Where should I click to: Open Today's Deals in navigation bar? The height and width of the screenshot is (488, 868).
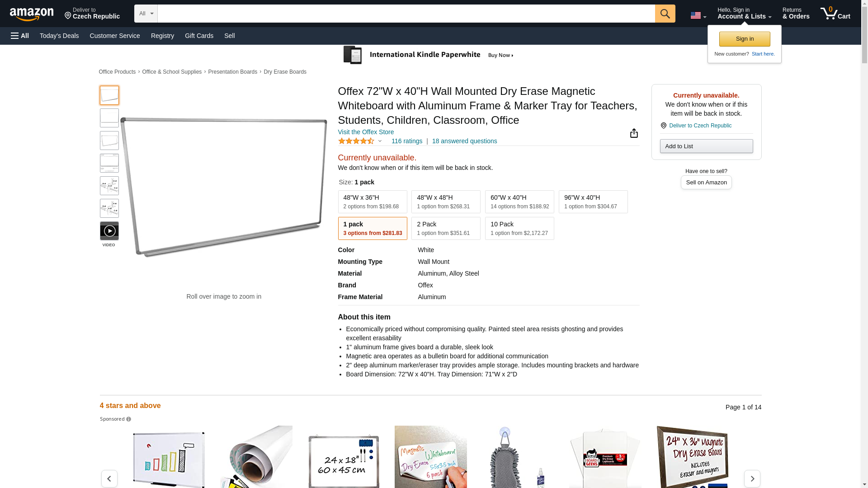59,36
